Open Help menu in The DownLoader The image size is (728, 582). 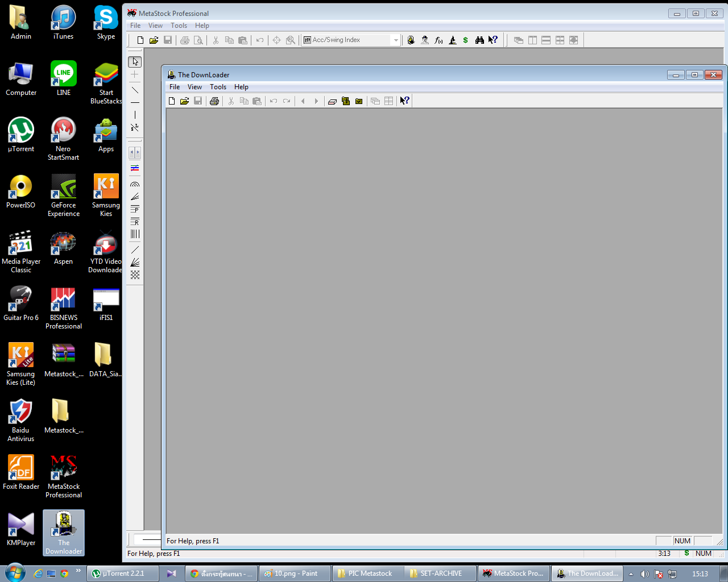click(241, 87)
